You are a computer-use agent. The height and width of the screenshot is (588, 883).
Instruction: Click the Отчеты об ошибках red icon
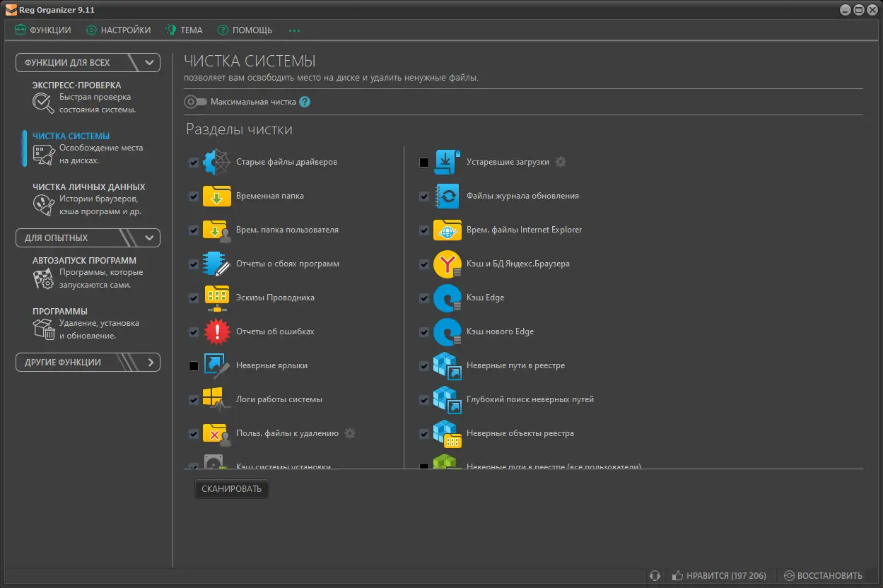tap(217, 331)
